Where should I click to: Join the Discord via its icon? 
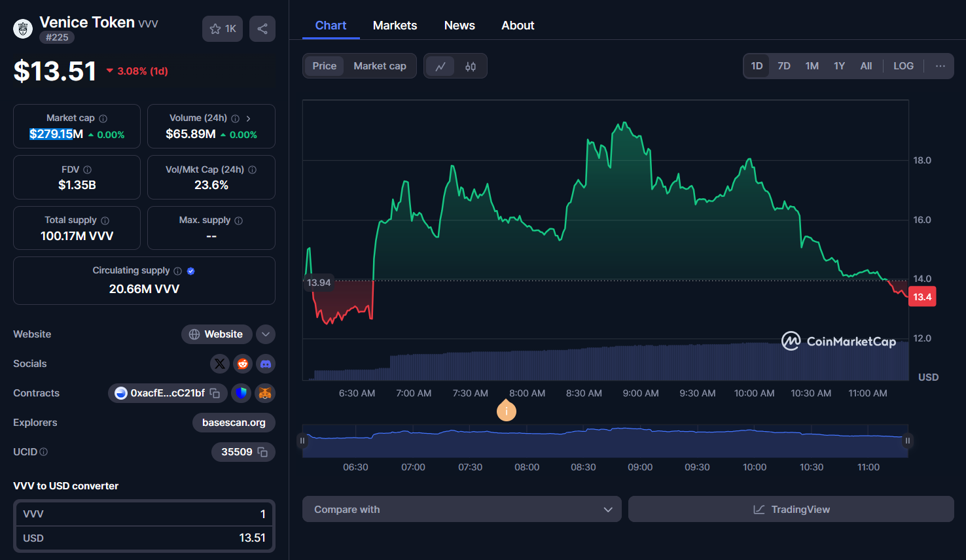266,364
